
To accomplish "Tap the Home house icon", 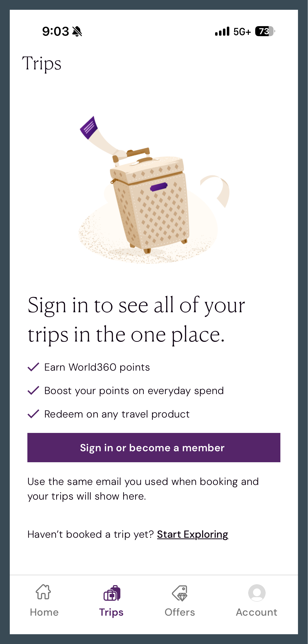I will 43,592.
